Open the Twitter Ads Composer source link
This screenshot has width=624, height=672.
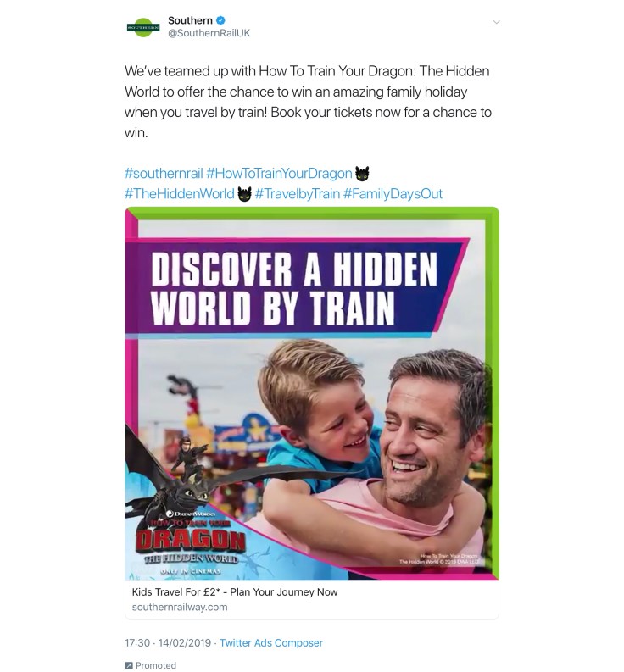point(271,643)
